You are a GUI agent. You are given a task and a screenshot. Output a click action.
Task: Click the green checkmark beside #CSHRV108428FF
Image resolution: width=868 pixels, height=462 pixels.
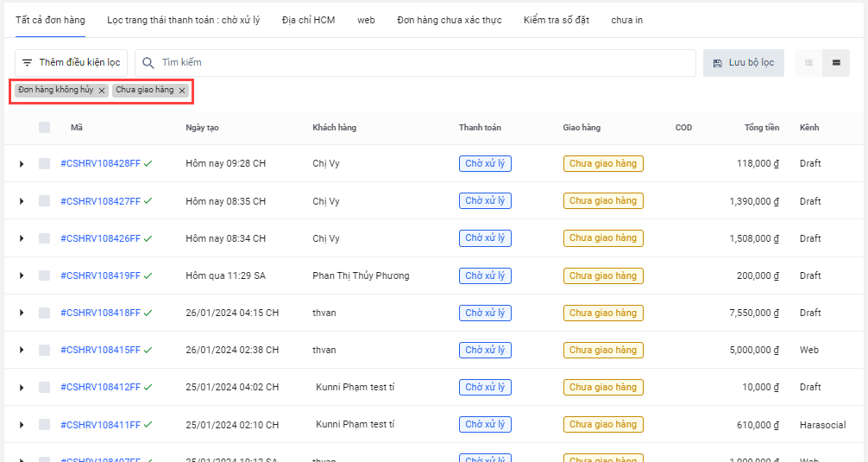(x=148, y=163)
